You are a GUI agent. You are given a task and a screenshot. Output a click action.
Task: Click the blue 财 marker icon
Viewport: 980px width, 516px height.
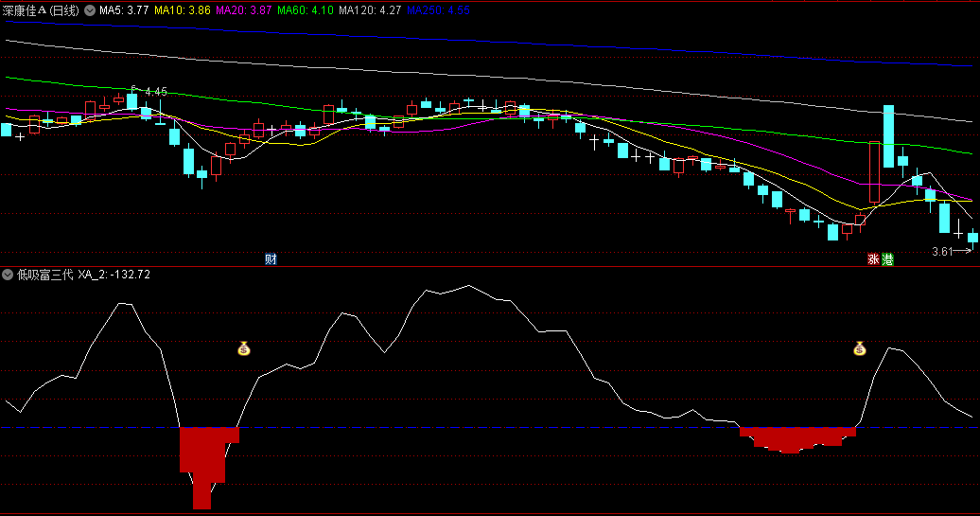(271, 258)
